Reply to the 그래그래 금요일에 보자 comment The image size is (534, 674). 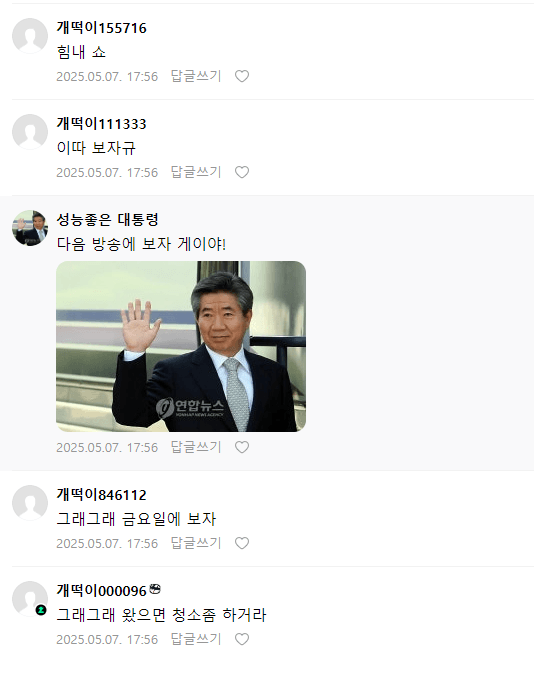[196, 543]
